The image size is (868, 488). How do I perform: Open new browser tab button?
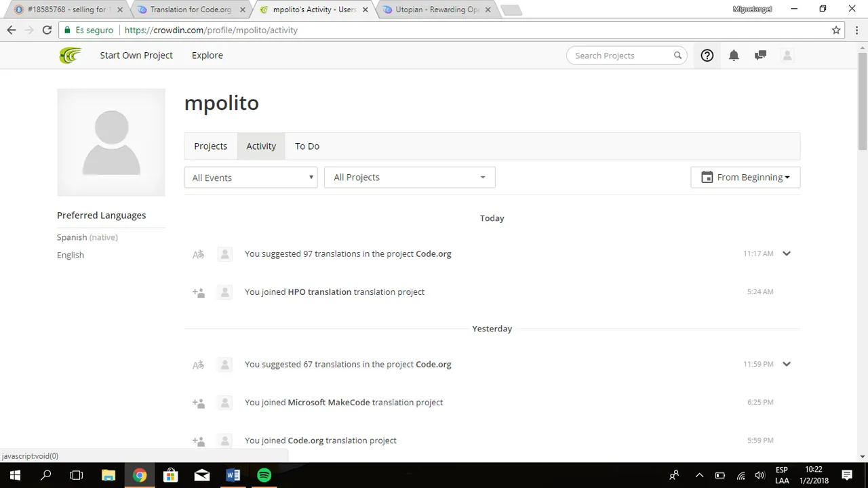click(x=511, y=10)
